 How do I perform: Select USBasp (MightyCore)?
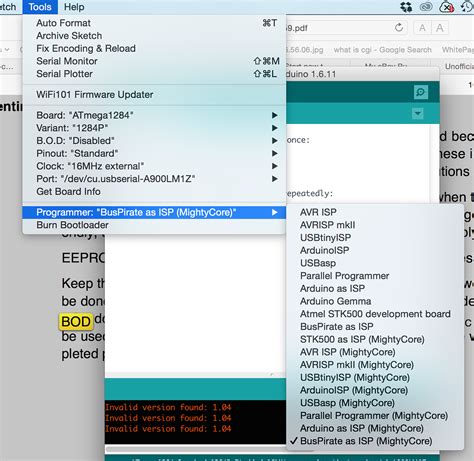[375, 403]
